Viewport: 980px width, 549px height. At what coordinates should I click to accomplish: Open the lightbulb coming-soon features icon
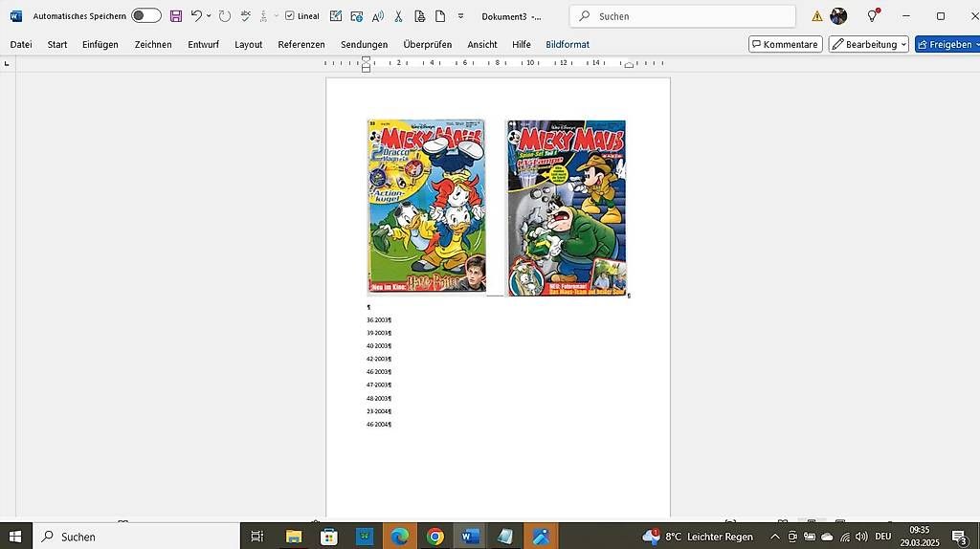[873, 15]
